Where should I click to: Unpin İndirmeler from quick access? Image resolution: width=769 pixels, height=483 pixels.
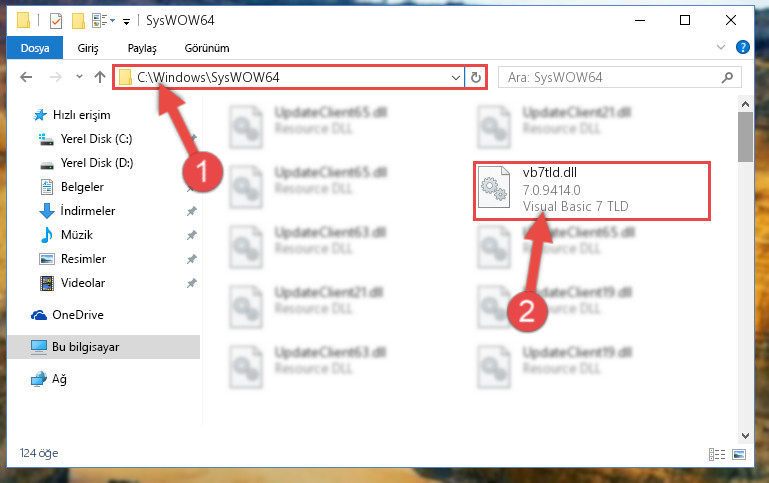191,211
